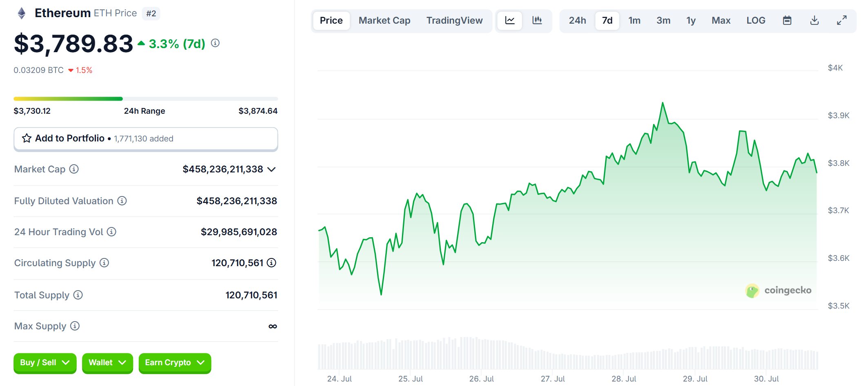Download chart data icon

(815, 20)
